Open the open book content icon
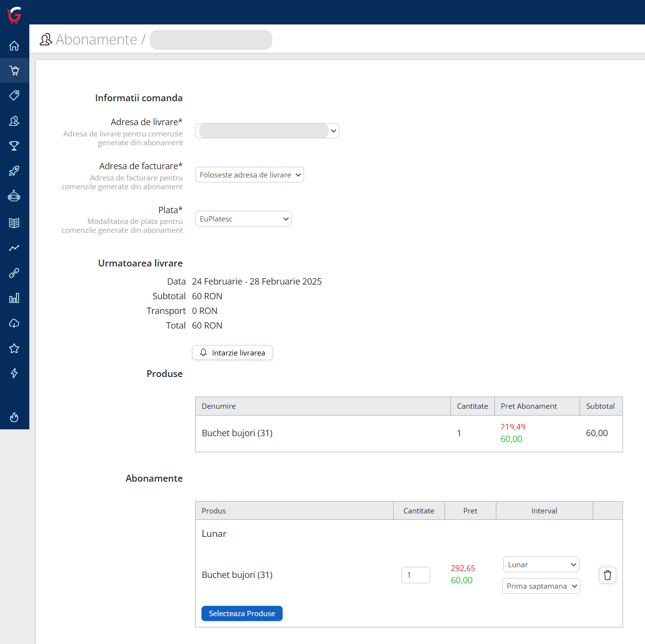 click(x=14, y=223)
